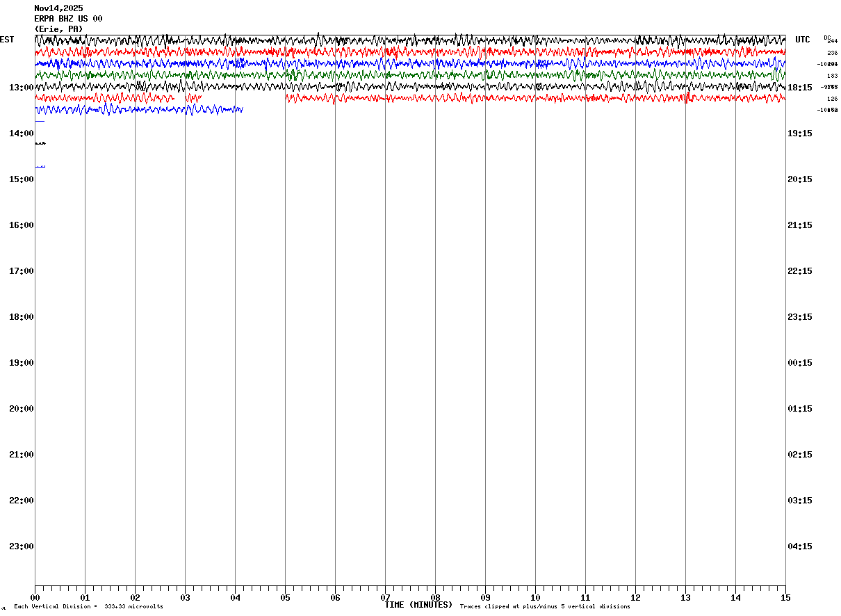Click minute-axis label "11"
Screen dimensions: 841x616
(x=585, y=598)
